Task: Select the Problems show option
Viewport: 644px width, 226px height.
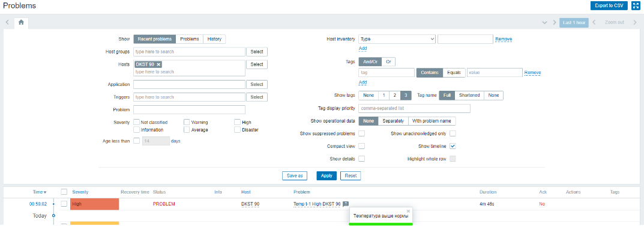Action: coord(190,39)
